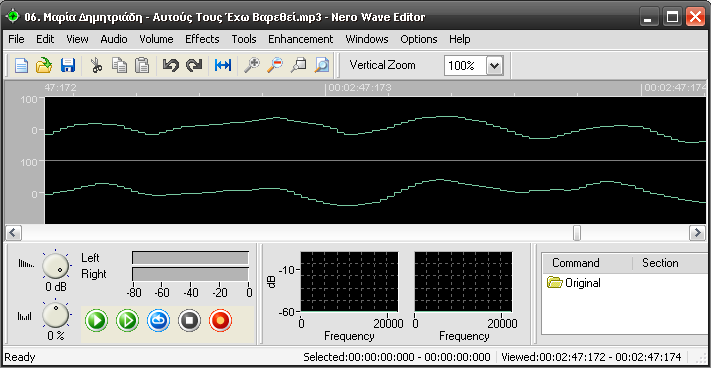This screenshot has height=368, width=711.
Task: Open the Volume menu
Action: 156,39
